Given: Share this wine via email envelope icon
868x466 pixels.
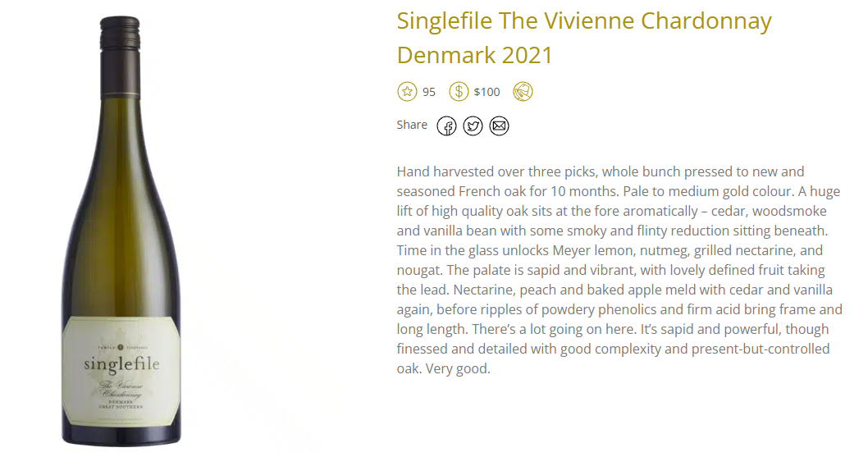Looking at the screenshot, I should point(500,126).
